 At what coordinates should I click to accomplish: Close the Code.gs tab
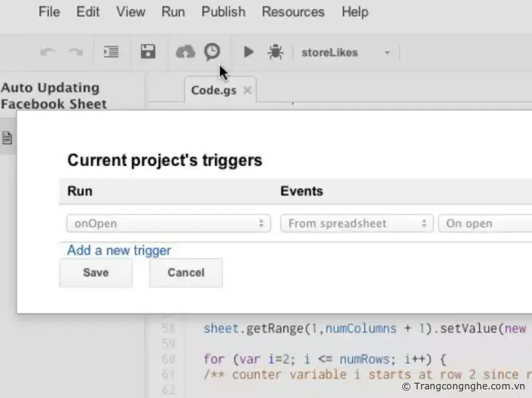(247, 90)
